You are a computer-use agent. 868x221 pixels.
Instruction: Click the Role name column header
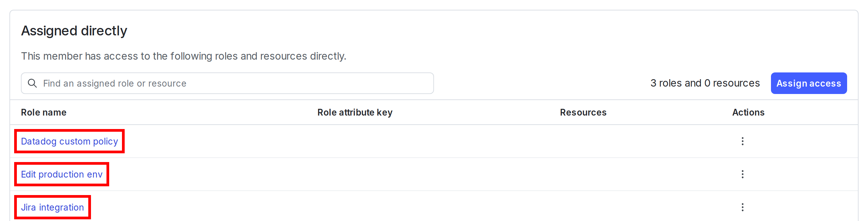point(43,112)
